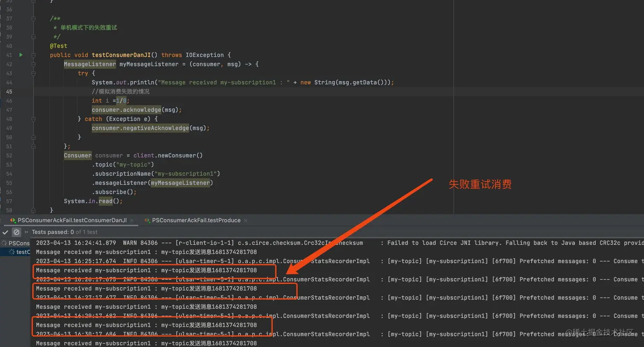Switch to PSConsumerAckFail.testConsumerDanJI run tab

click(72, 220)
